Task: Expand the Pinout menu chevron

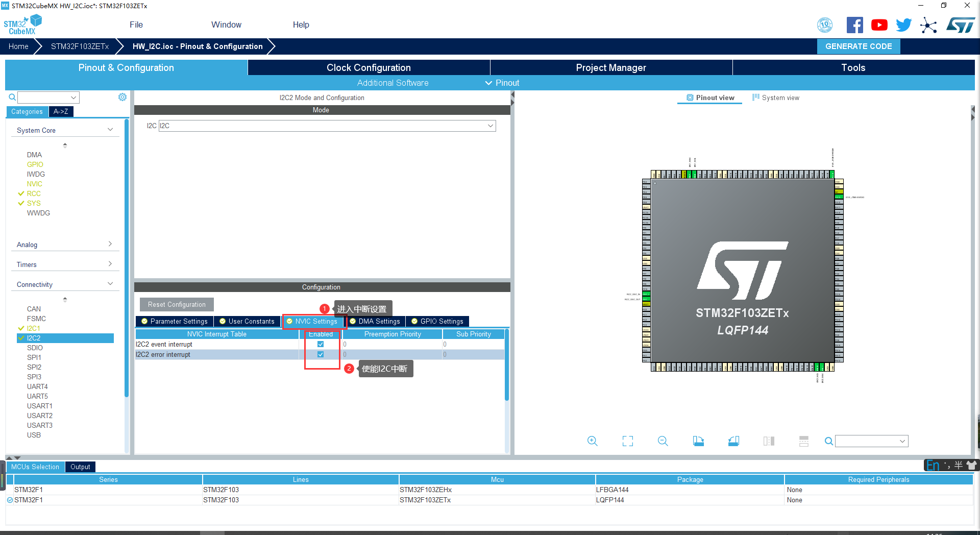Action: click(488, 83)
